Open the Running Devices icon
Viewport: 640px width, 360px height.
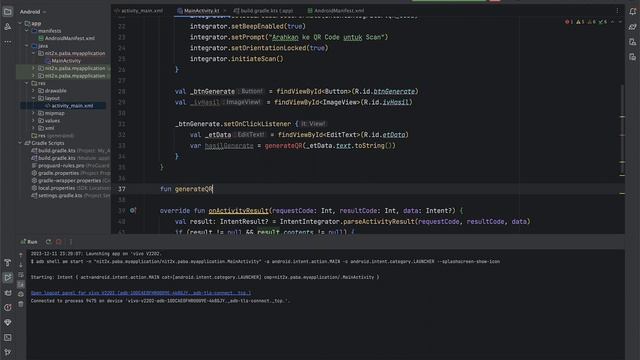pos(633,57)
